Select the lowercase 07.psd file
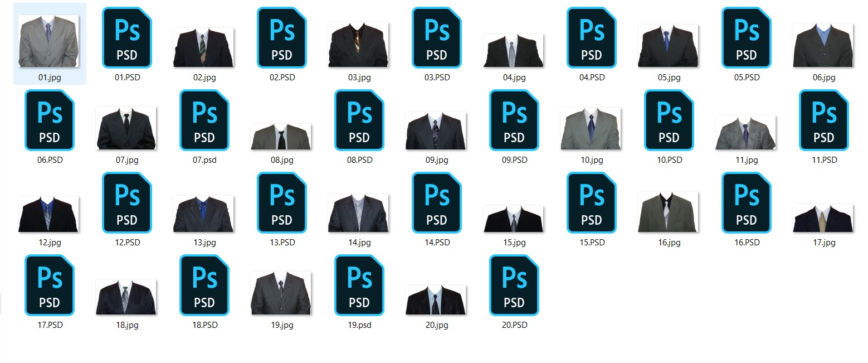 [x=204, y=120]
